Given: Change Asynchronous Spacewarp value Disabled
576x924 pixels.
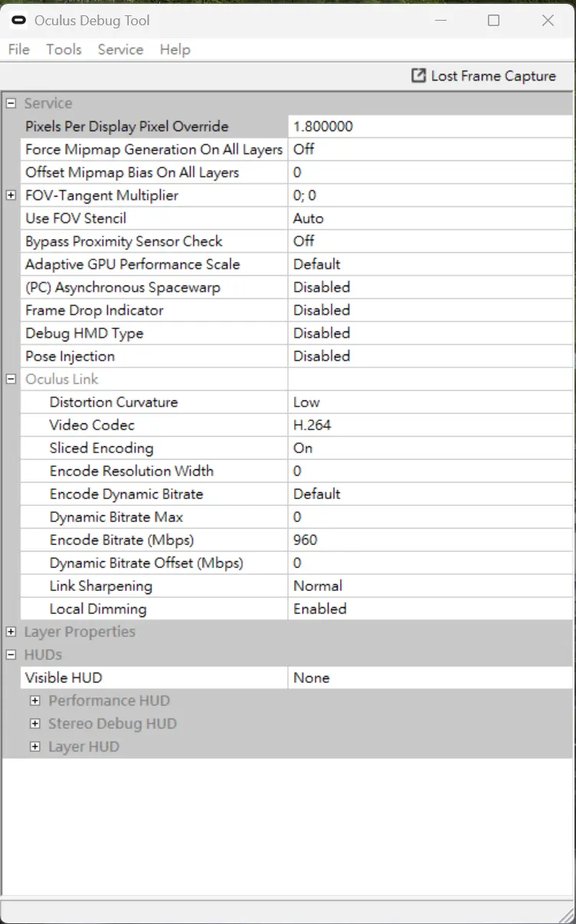Looking at the screenshot, I should [430, 287].
